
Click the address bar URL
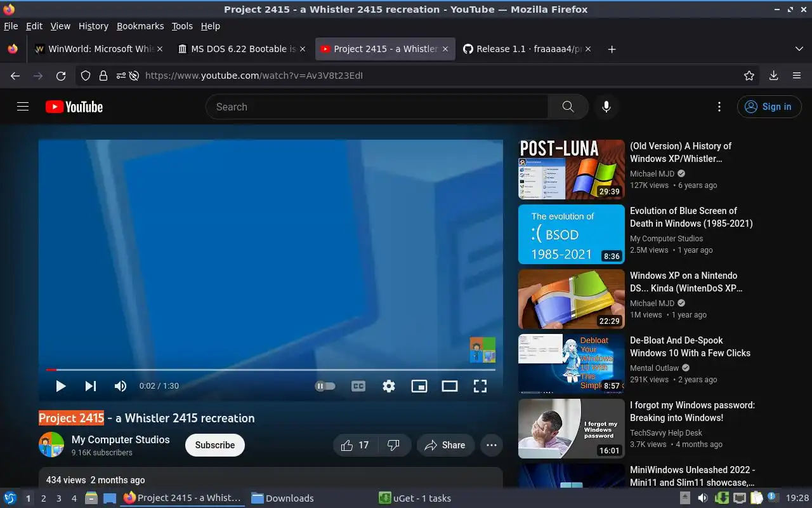tap(254, 76)
